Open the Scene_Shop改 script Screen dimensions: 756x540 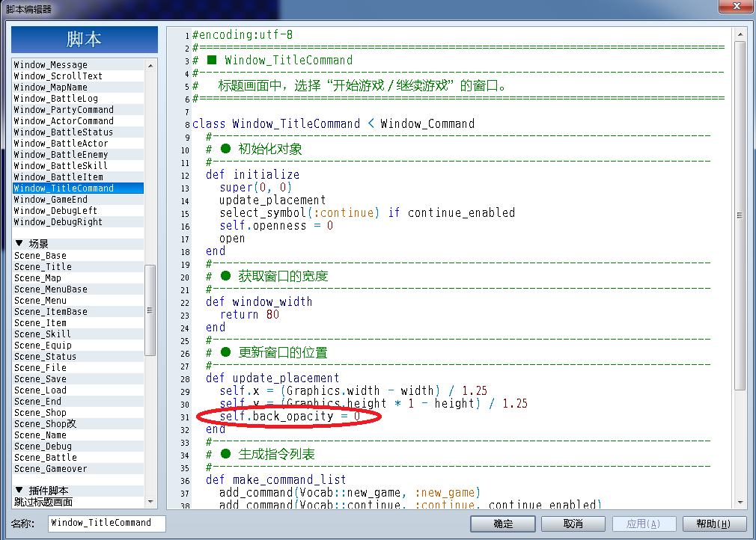[78, 423]
